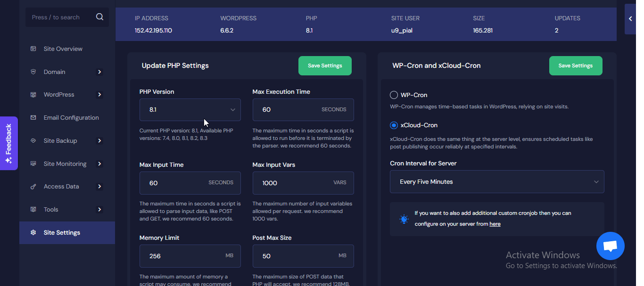Image resolution: width=644 pixels, height=286 pixels.
Task: Open the Cron Interval for Server dropdown
Action: pos(497,182)
